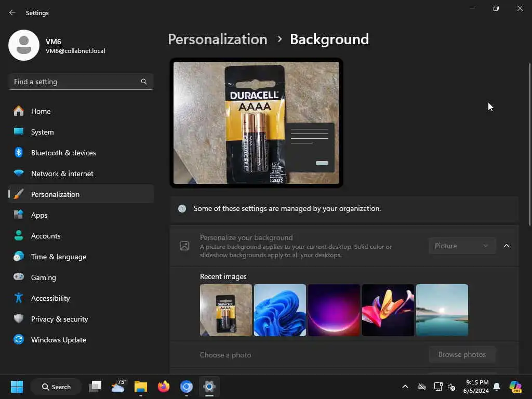Open the Home icon in the sidebar
The height and width of the screenshot is (399, 532).
19,111
